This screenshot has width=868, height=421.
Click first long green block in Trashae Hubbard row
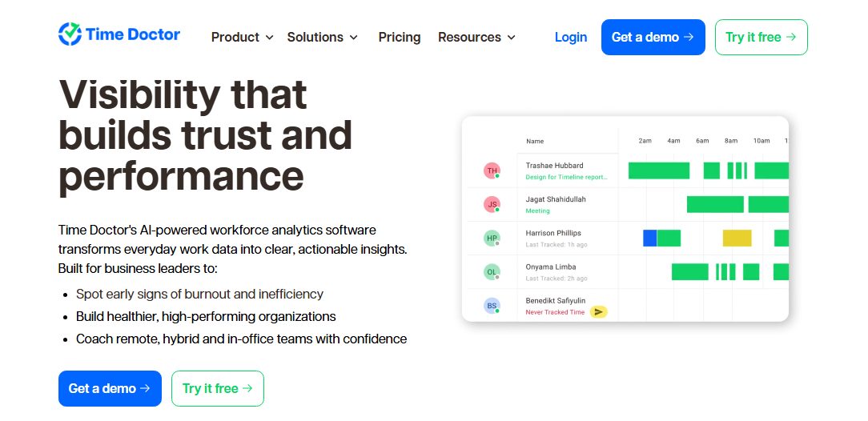[659, 170]
